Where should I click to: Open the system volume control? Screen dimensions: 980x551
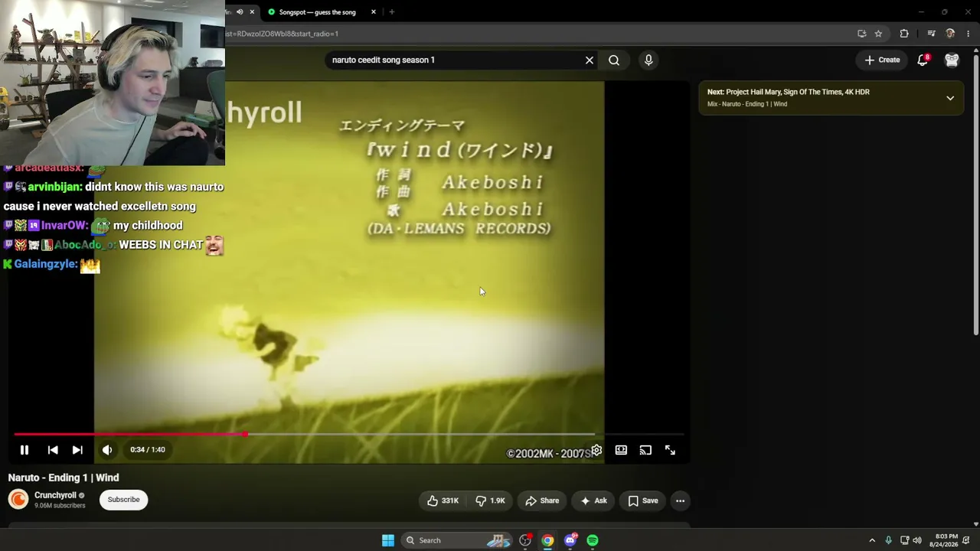coord(917,540)
